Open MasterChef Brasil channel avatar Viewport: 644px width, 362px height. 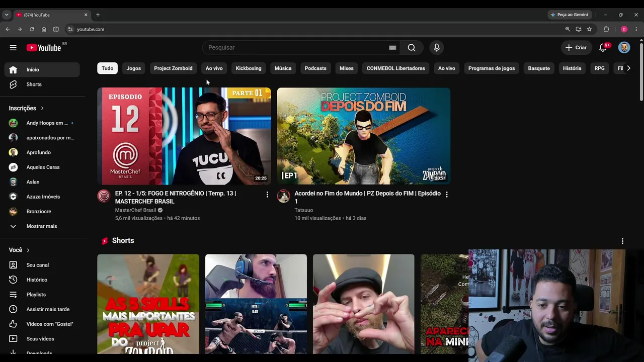(x=104, y=196)
